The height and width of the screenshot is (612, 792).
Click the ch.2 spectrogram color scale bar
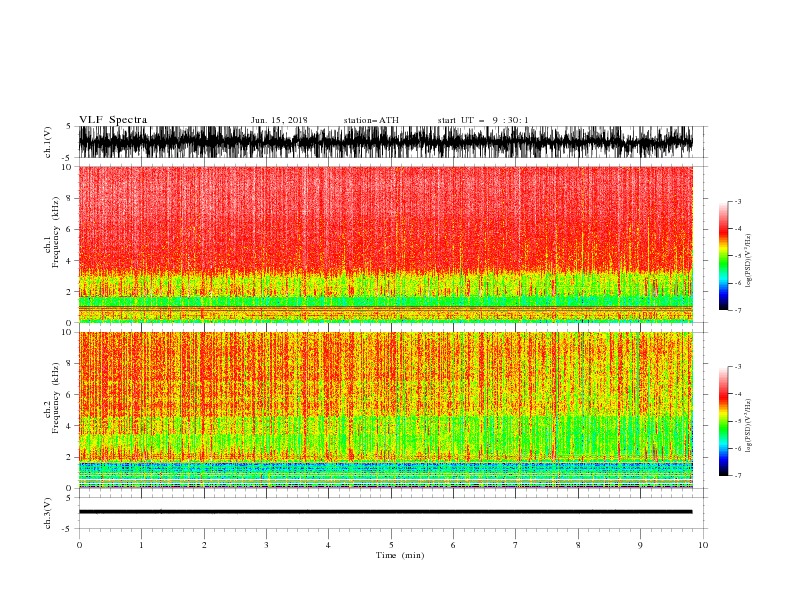tap(723, 421)
